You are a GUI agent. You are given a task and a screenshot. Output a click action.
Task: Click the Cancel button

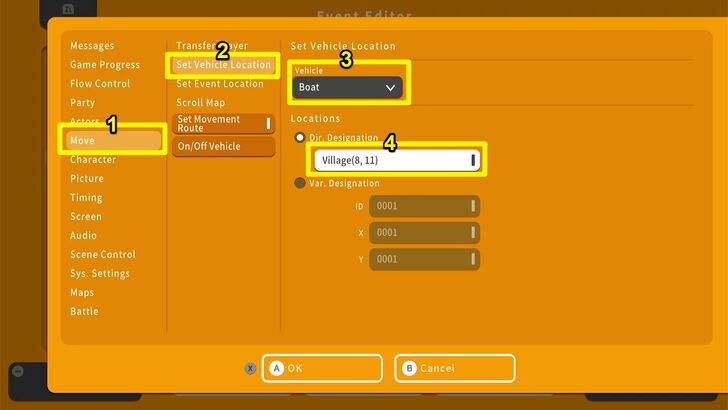tap(455, 368)
